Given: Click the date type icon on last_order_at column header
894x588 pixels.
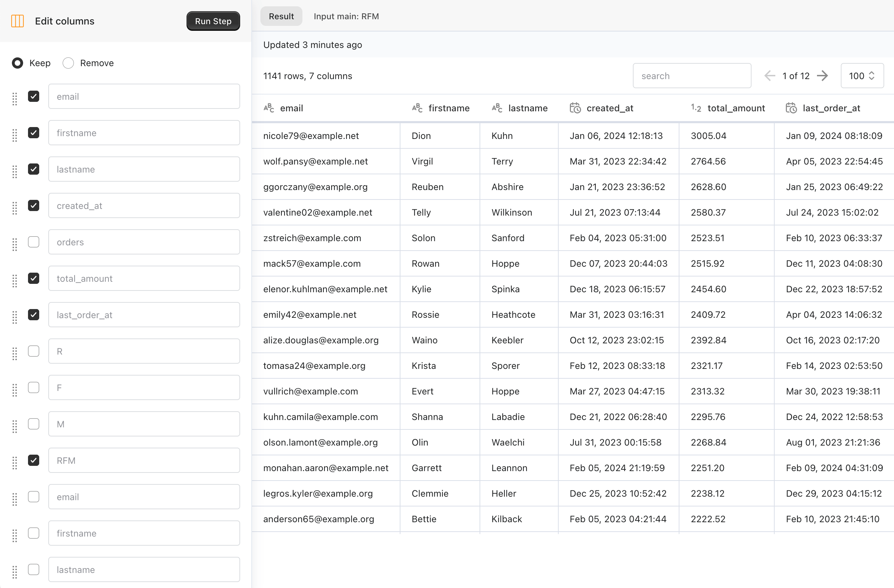Looking at the screenshot, I should (x=791, y=108).
